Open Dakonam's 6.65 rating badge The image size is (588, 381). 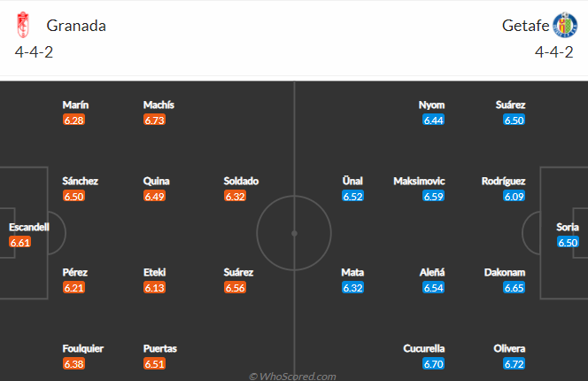point(514,288)
